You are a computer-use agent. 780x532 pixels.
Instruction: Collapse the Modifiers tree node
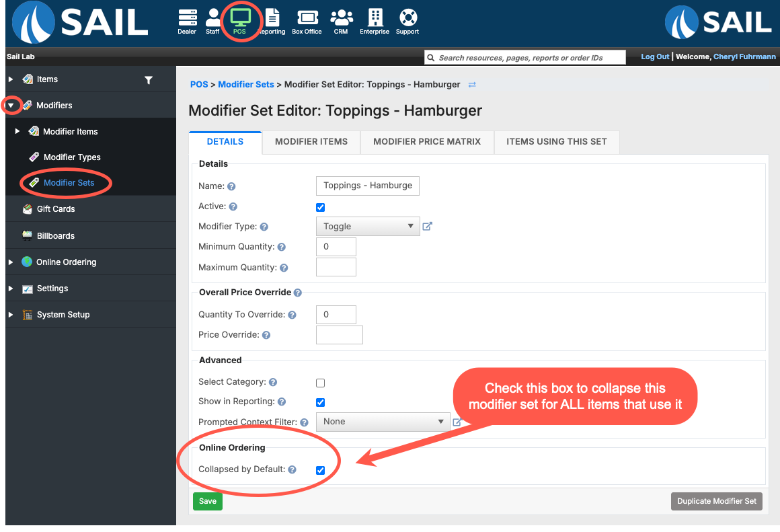click(11, 106)
